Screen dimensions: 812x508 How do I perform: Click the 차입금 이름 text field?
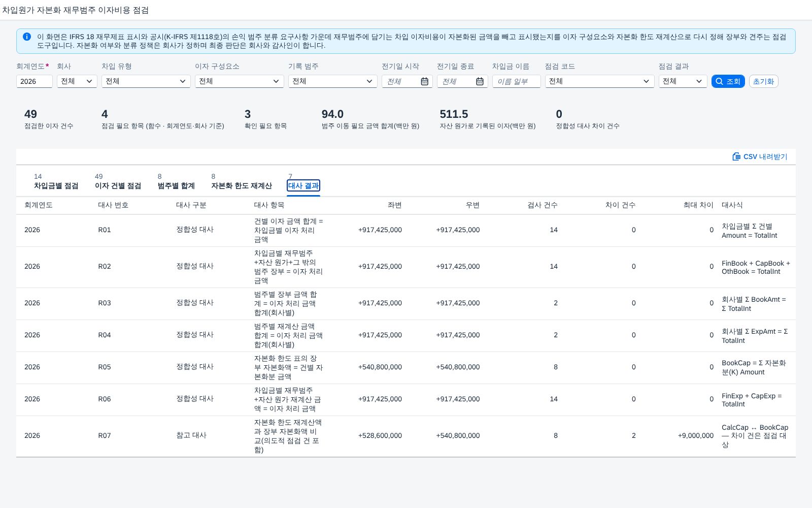[x=517, y=81]
